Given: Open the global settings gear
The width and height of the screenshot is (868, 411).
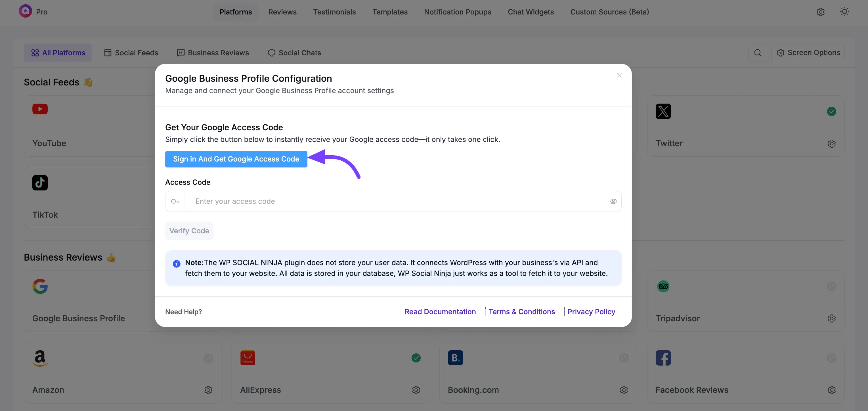Looking at the screenshot, I should pyautogui.click(x=821, y=12).
